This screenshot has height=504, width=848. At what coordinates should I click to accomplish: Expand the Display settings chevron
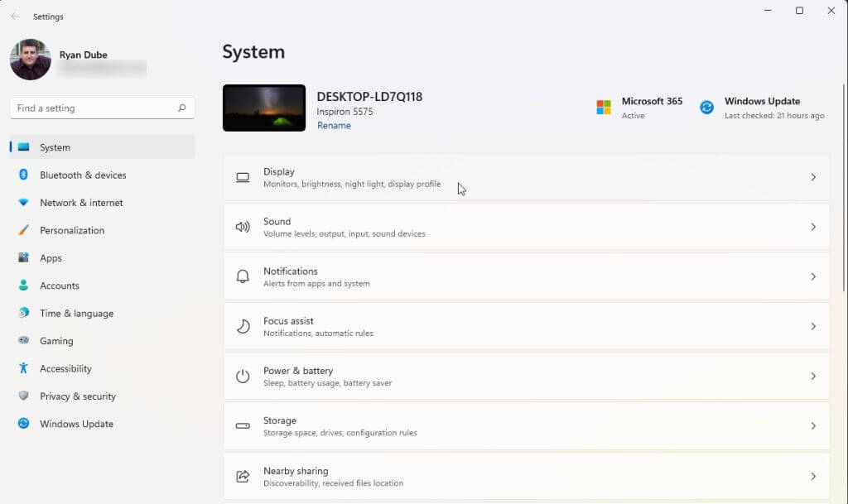click(x=813, y=177)
